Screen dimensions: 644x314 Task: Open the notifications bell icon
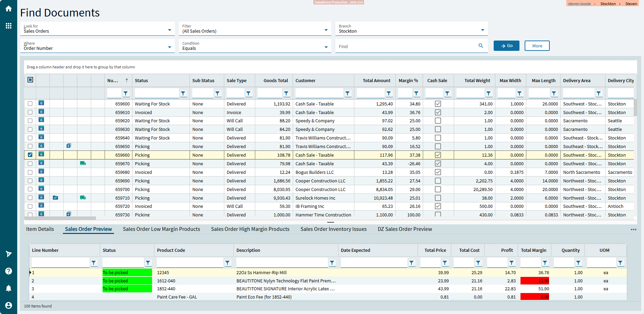pyautogui.click(x=9, y=288)
